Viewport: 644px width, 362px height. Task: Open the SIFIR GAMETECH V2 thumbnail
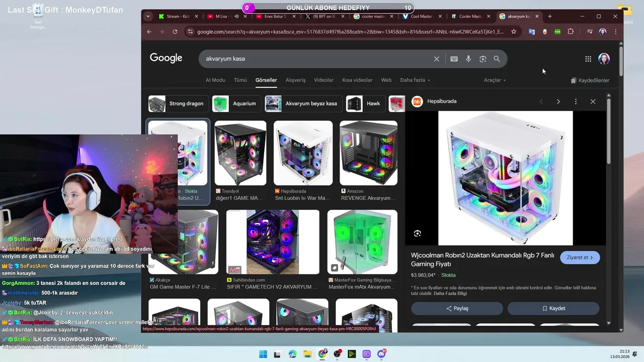pos(273,242)
